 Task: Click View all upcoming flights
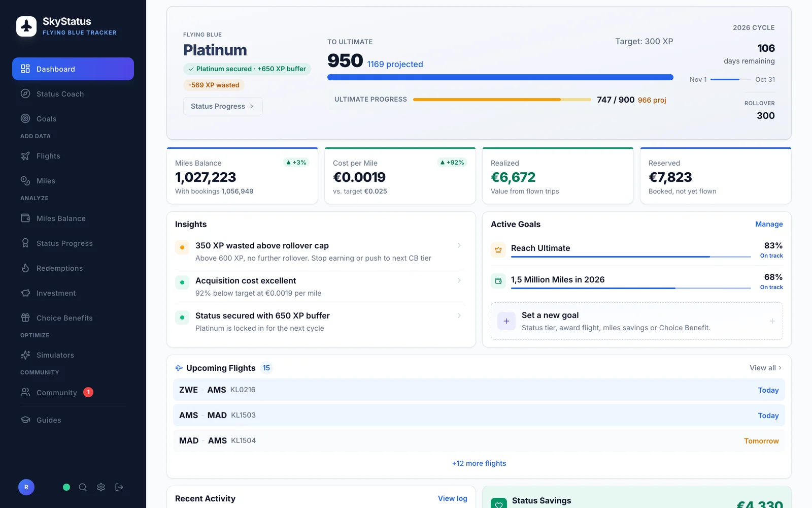765,368
